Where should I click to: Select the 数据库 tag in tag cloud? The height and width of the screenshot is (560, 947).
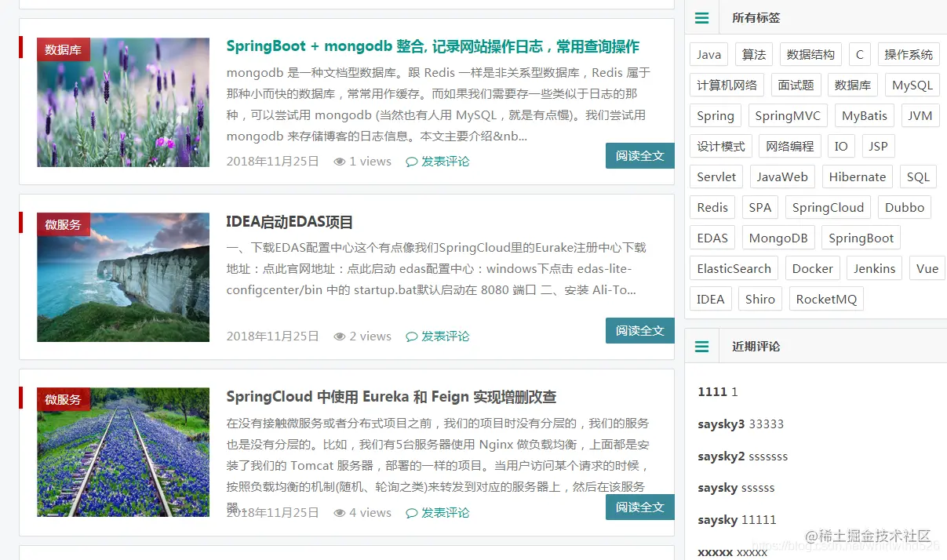[854, 85]
